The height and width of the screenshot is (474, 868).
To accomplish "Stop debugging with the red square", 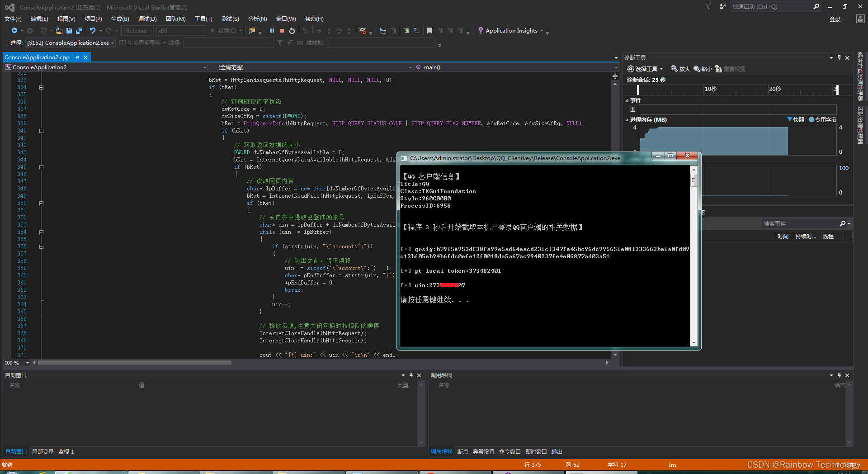I will [282, 31].
